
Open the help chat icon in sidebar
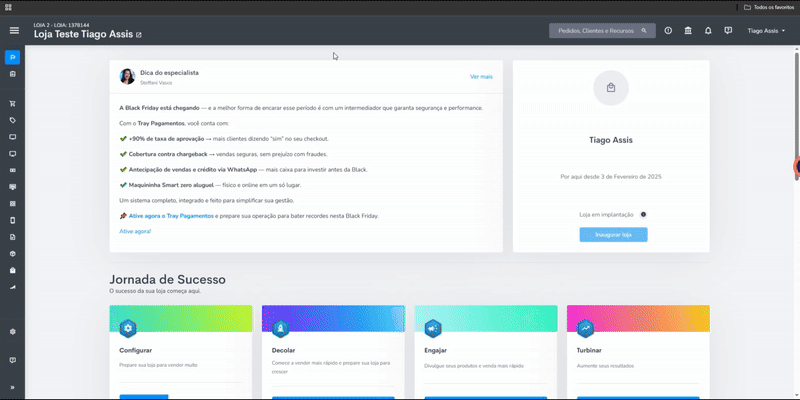coord(12,360)
